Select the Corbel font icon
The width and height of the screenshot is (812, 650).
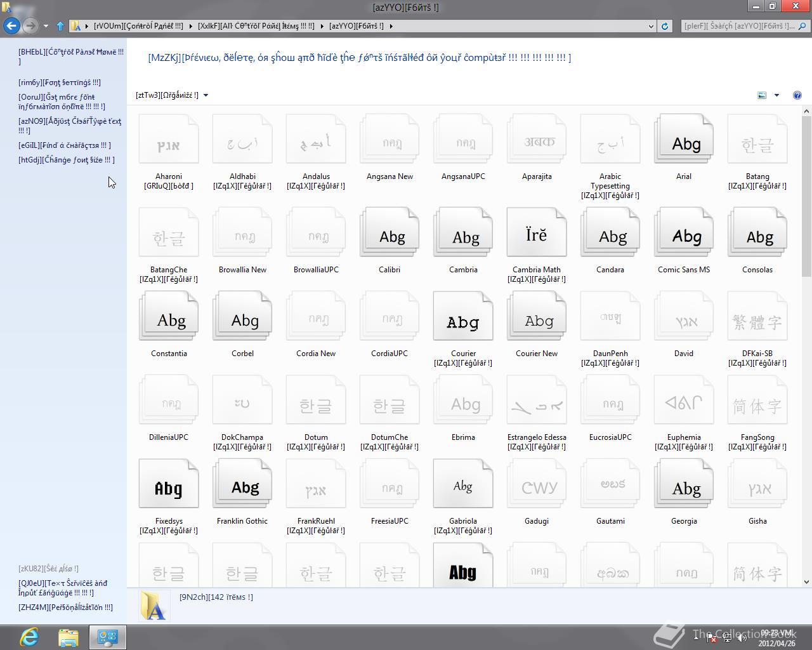[242, 317]
